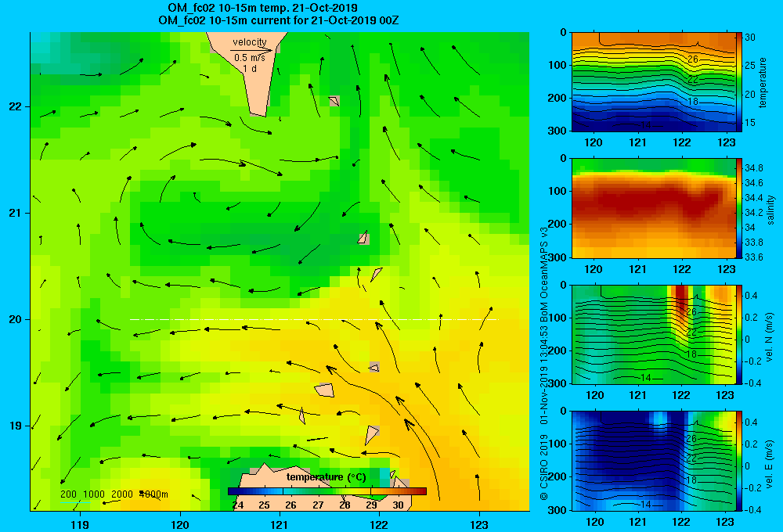Click the temperature (°C) colorbar on the main map

click(327, 491)
